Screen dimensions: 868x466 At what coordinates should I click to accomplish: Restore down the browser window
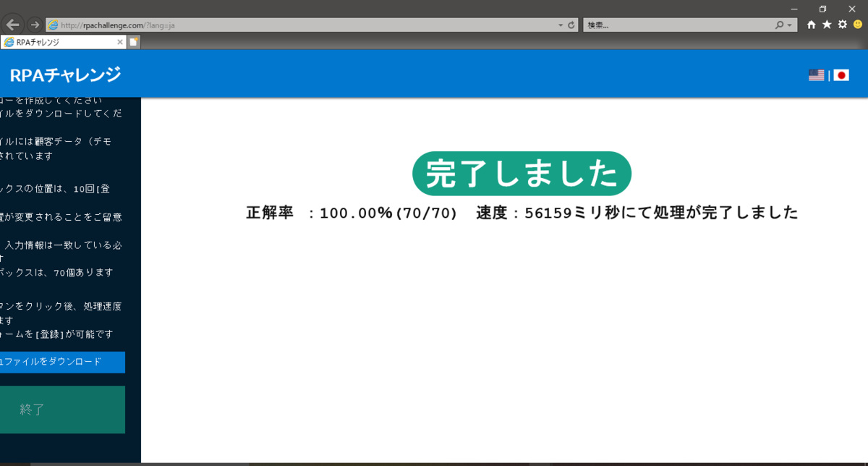coord(822,9)
